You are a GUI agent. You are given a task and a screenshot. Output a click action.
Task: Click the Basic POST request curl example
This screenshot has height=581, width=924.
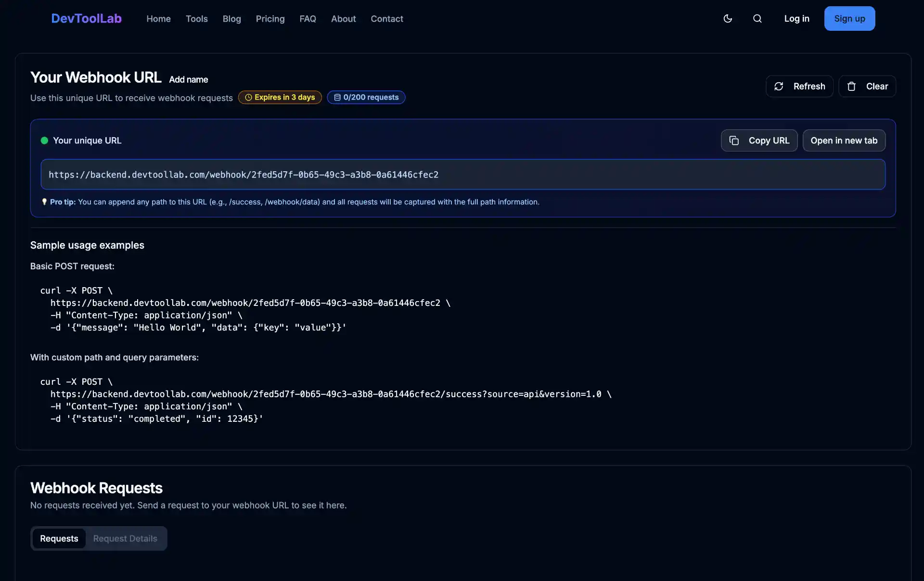(245, 309)
